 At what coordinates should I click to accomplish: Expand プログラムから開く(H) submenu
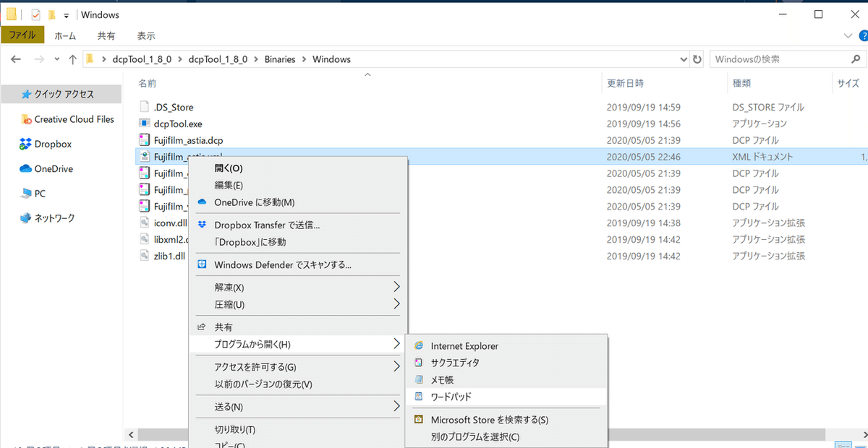pos(396,344)
